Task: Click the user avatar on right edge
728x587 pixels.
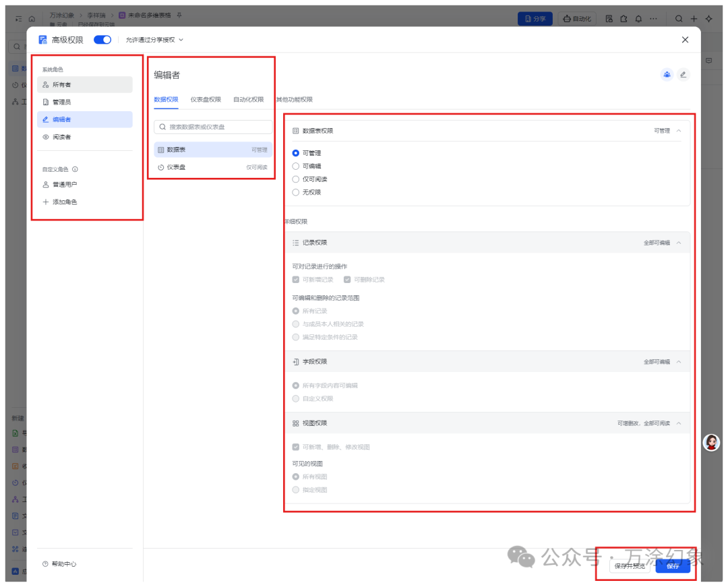Action: pos(711,443)
